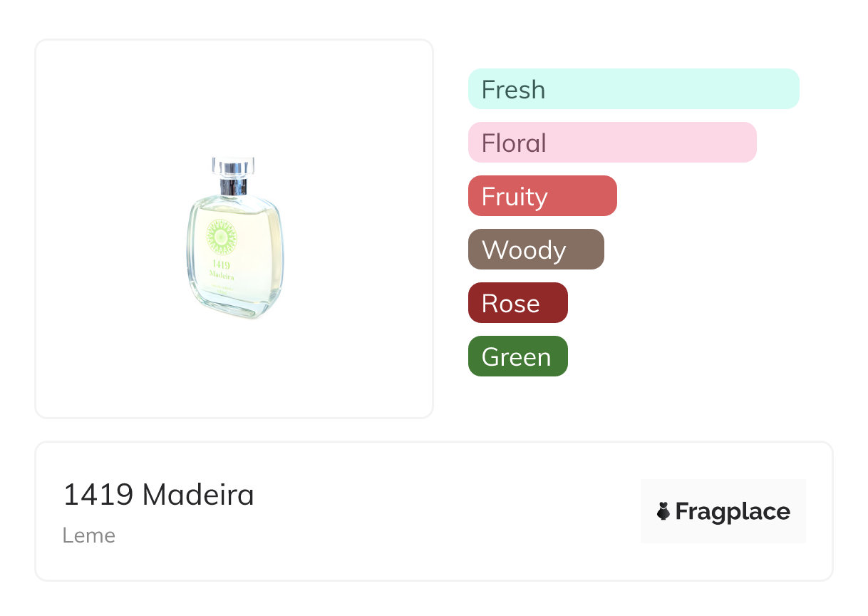This screenshot has height=616, width=868.
Task: Click the clear cap of the bottle
Action: (x=233, y=165)
